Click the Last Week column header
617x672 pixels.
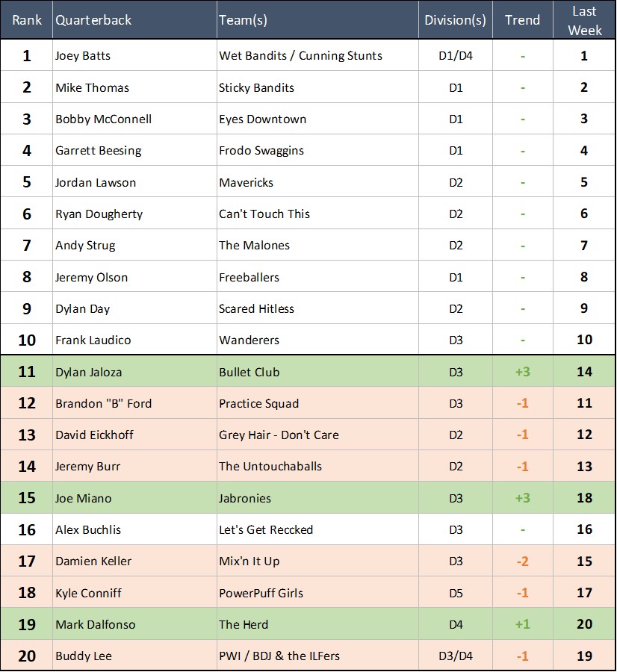click(x=583, y=20)
